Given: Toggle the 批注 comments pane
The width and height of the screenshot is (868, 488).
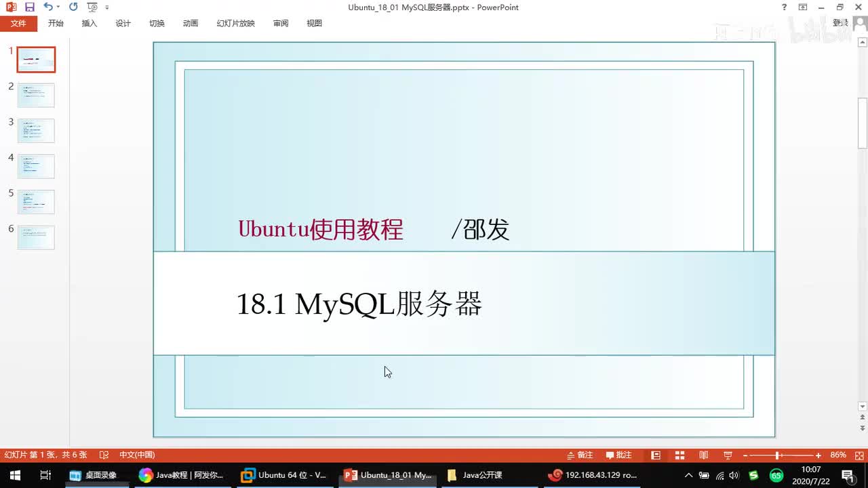Looking at the screenshot, I should click(x=618, y=455).
